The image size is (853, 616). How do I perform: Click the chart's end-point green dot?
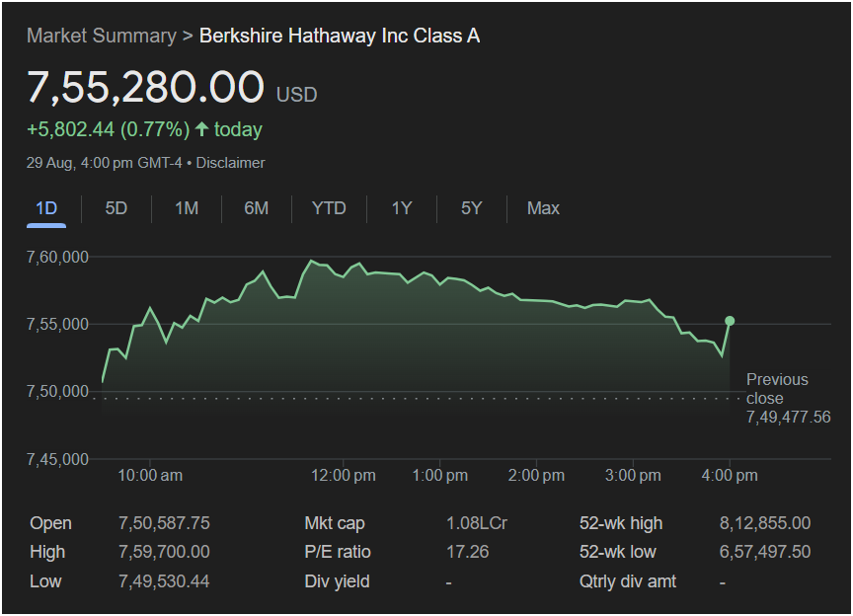[730, 321]
